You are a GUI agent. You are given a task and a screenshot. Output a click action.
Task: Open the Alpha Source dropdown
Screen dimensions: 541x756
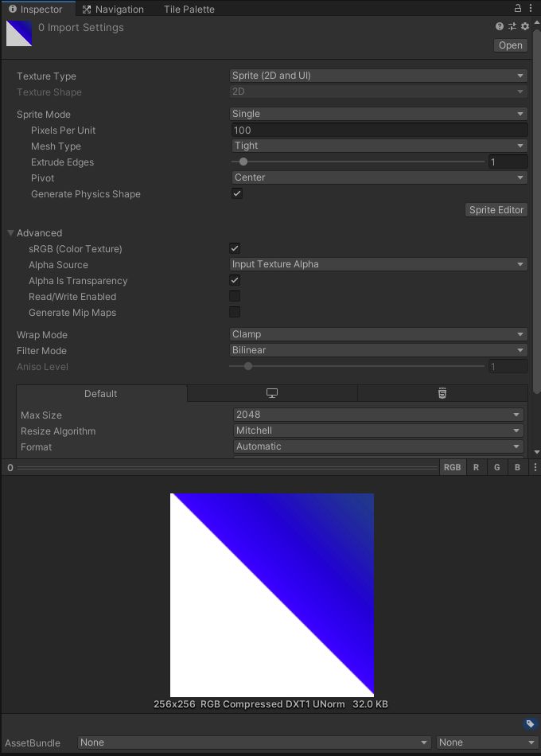click(379, 264)
